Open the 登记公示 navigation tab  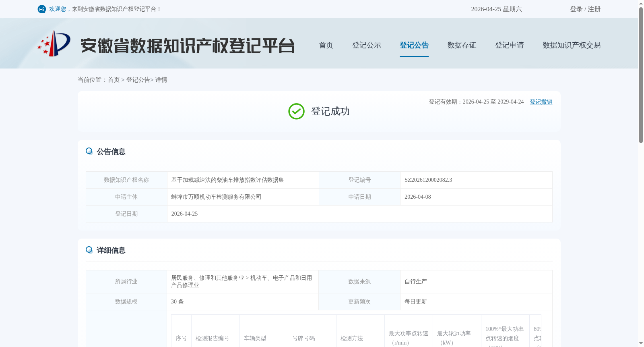pyautogui.click(x=367, y=45)
